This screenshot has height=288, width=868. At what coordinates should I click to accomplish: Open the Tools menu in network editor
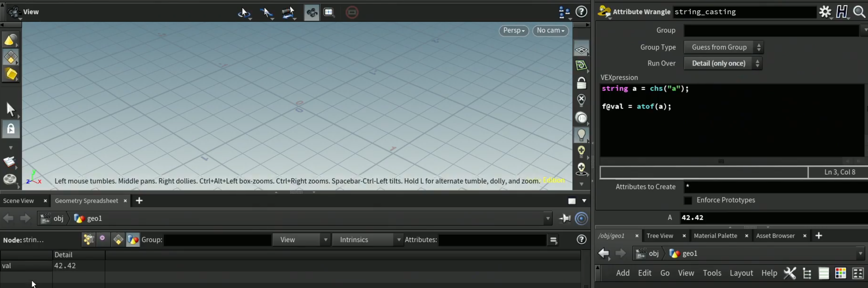tap(712, 273)
